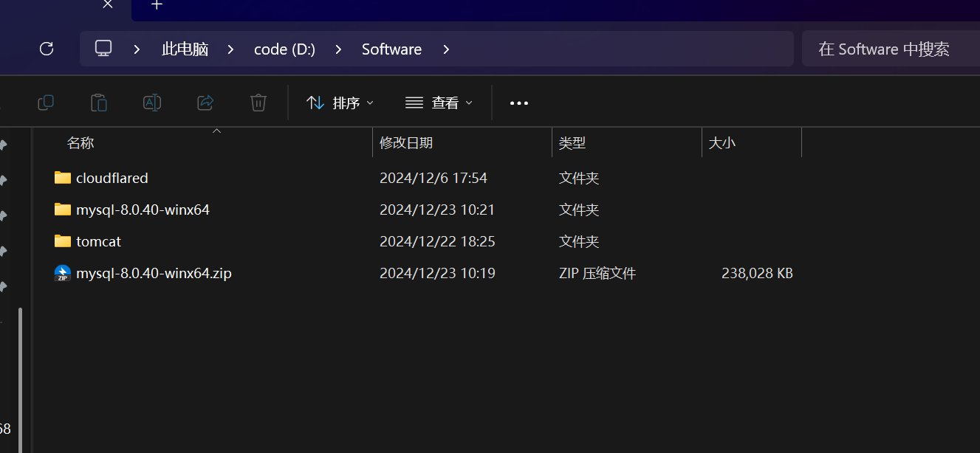Click the Delete trash can icon
The width and height of the screenshot is (980, 453).
(258, 103)
